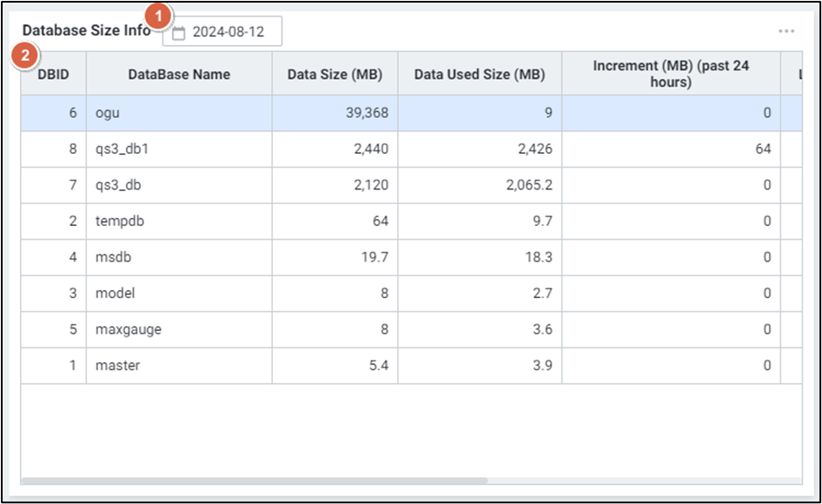Sort by DataBase Name column header
Viewport: 822px width, 504px height.
click(179, 74)
